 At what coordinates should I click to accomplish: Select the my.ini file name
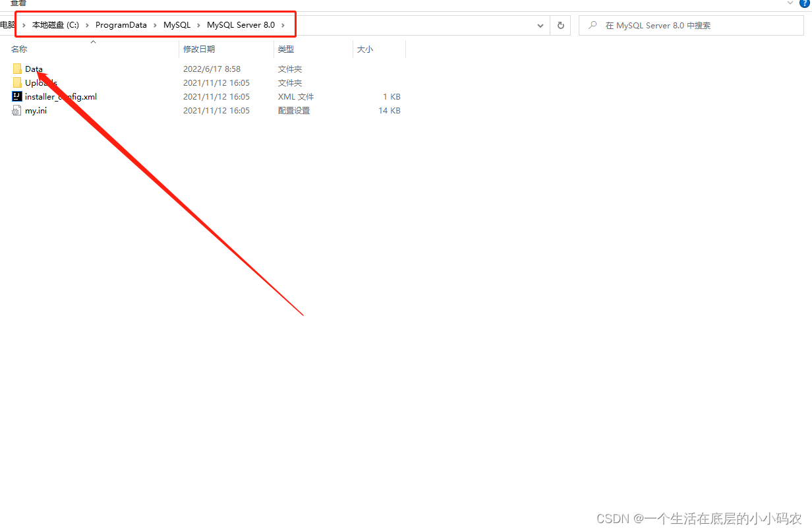36,111
